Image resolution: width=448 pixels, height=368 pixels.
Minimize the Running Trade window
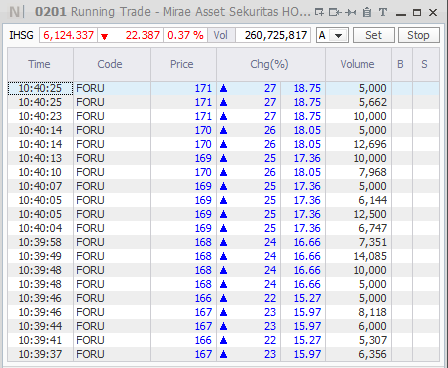[x=401, y=14]
